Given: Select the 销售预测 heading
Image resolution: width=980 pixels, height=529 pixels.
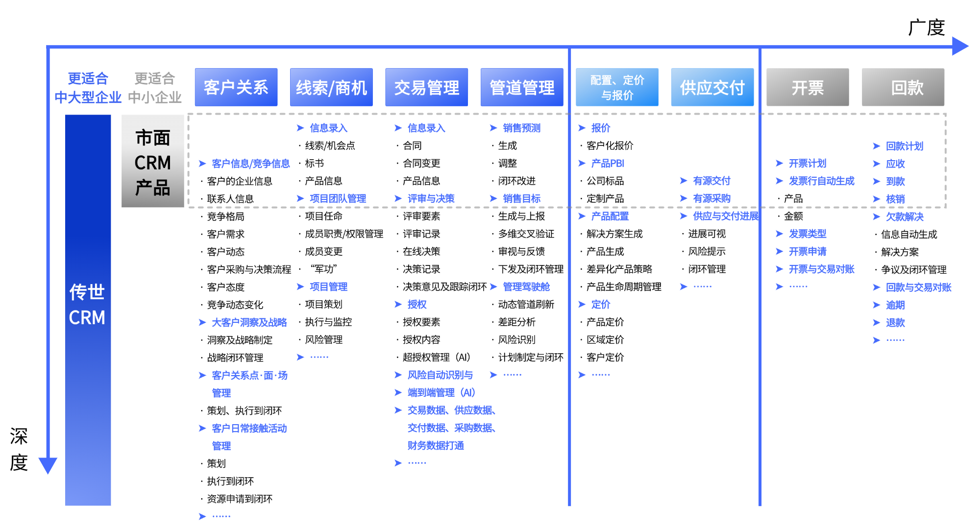Looking at the screenshot, I should pyautogui.click(x=521, y=128).
